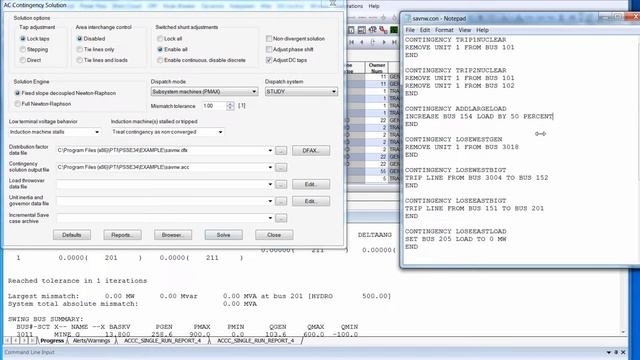Click Edit... beside Load throwover data file
This screenshot has width=640, height=360.
(311, 184)
